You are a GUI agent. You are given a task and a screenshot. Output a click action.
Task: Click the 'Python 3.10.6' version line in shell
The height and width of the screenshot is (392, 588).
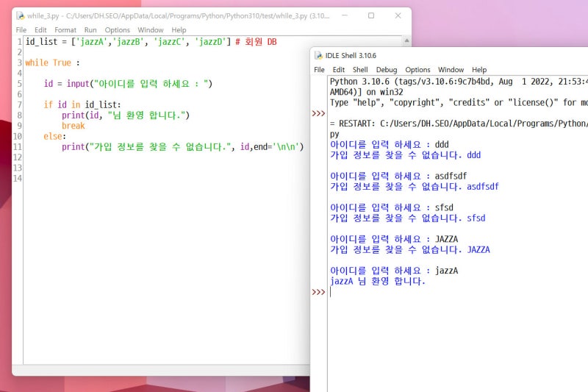click(459, 82)
